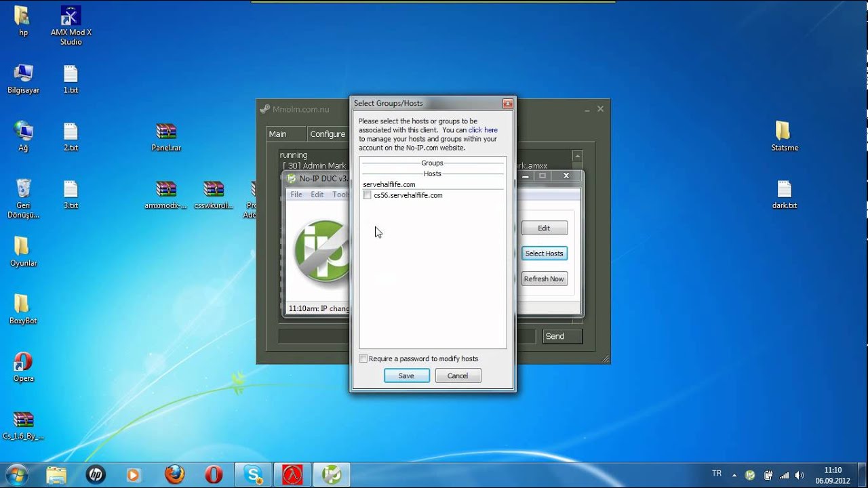Viewport: 868px width, 488px height.
Task: Click the Show desktop button
Action: pyautogui.click(x=863, y=475)
